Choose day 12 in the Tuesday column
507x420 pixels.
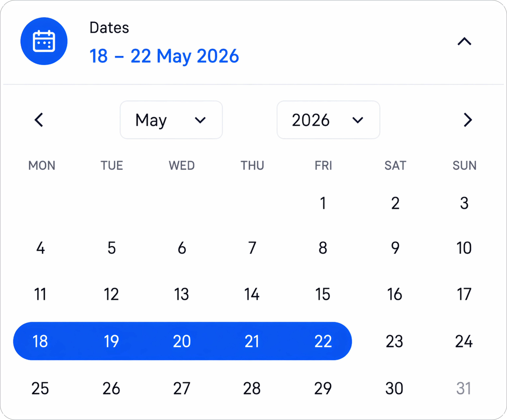click(x=111, y=294)
